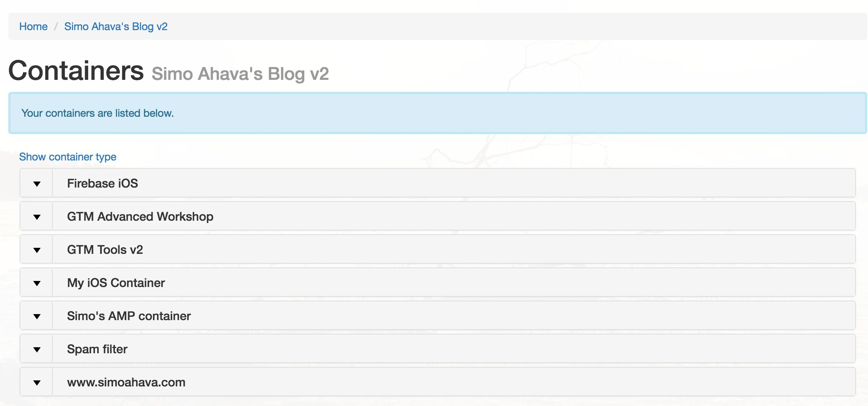Select the Spam filter row title

[97, 349]
